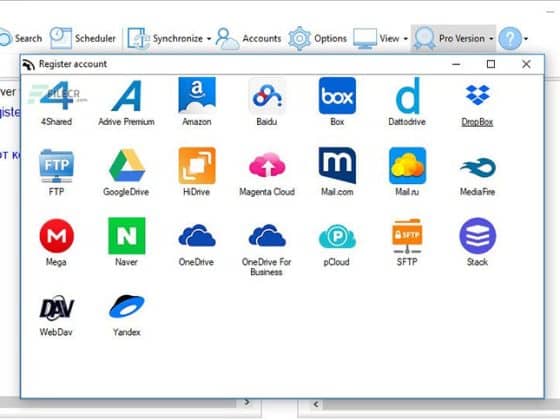
Task: Click Search in the toolbar
Action: pyautogui.click(x=21, y=38)
